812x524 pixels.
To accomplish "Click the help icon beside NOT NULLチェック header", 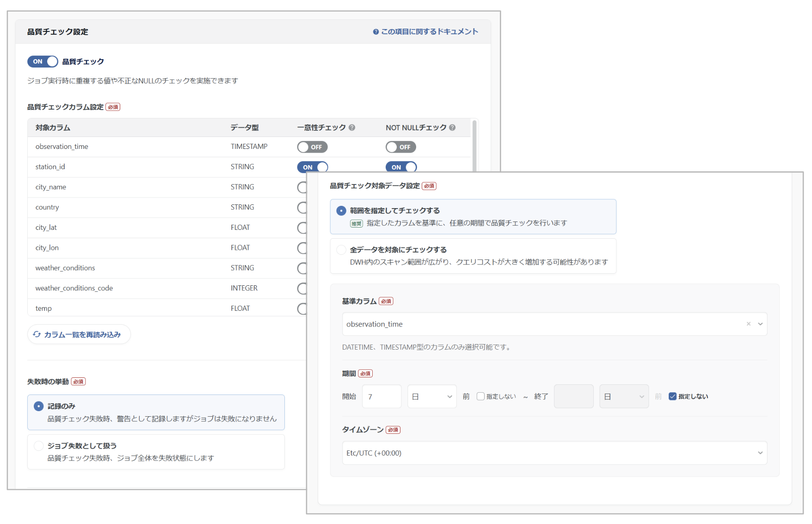I will (x=452, y=128).
